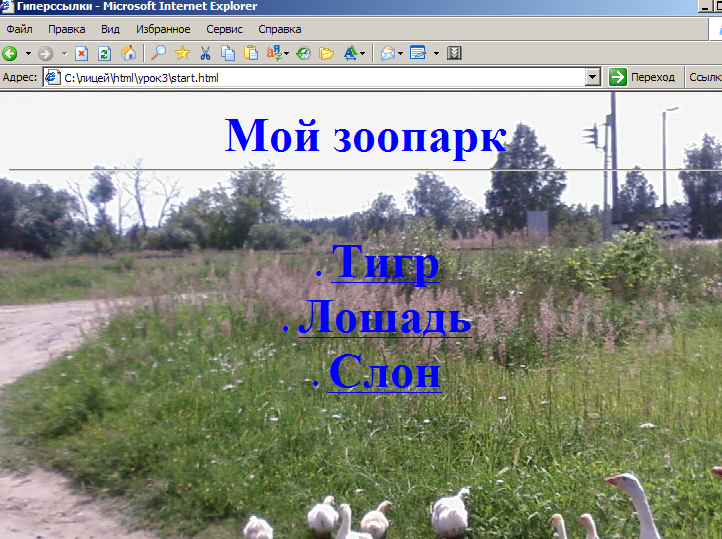Open the Вид menu

click(x=111, y=29)
